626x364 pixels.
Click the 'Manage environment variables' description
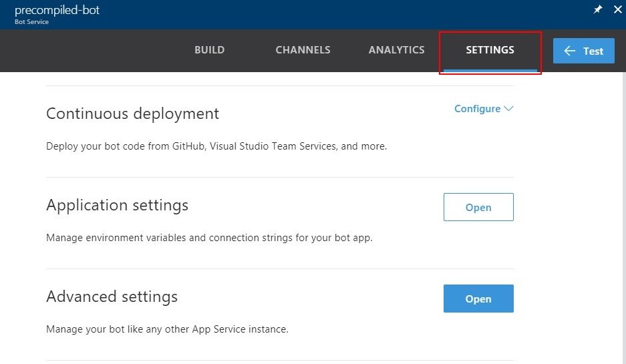click(x=208, y=237)
